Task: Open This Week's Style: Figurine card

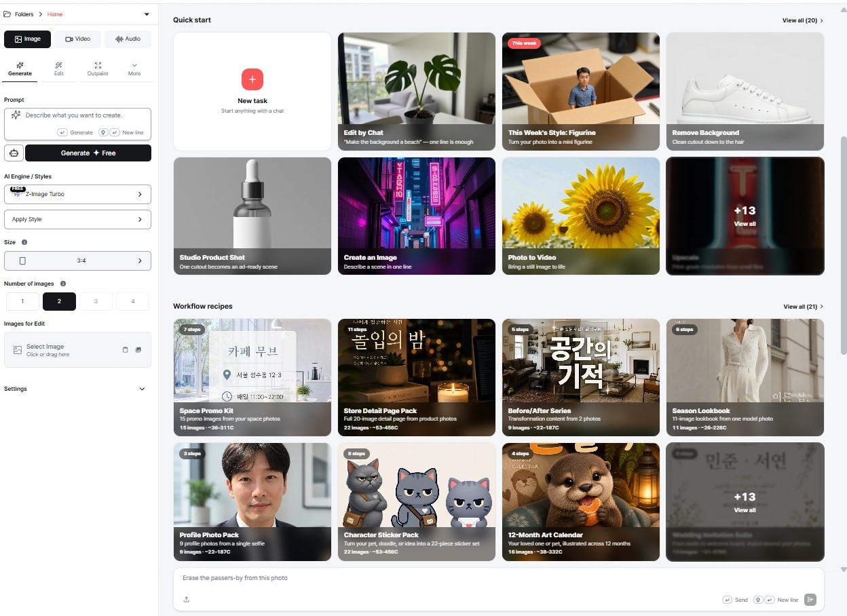Action: pyautogui.click(x=581, y=92)
